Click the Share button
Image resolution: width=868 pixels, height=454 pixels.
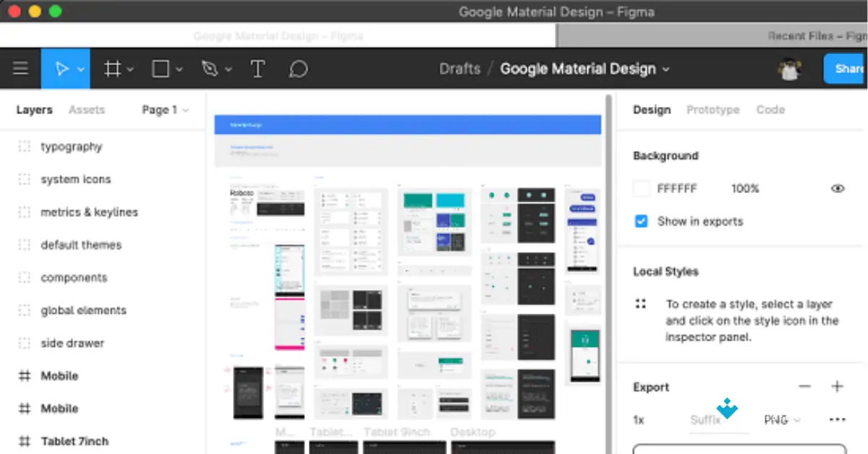[850, 68]
